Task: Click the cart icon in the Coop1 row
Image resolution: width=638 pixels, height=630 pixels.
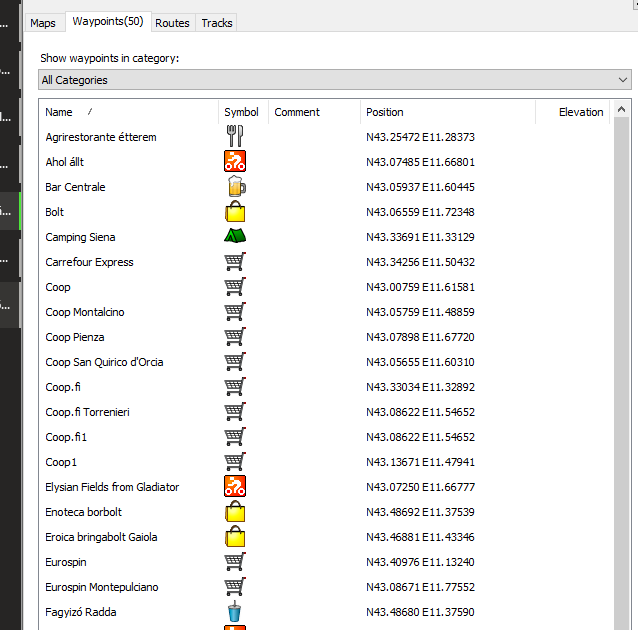Action: (x=235, y=462)
